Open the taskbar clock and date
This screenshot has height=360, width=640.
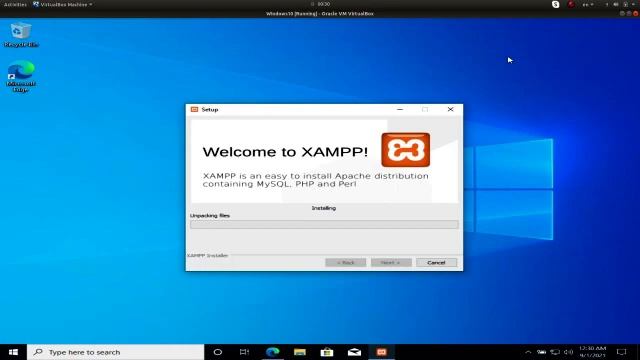coord(592,352)
